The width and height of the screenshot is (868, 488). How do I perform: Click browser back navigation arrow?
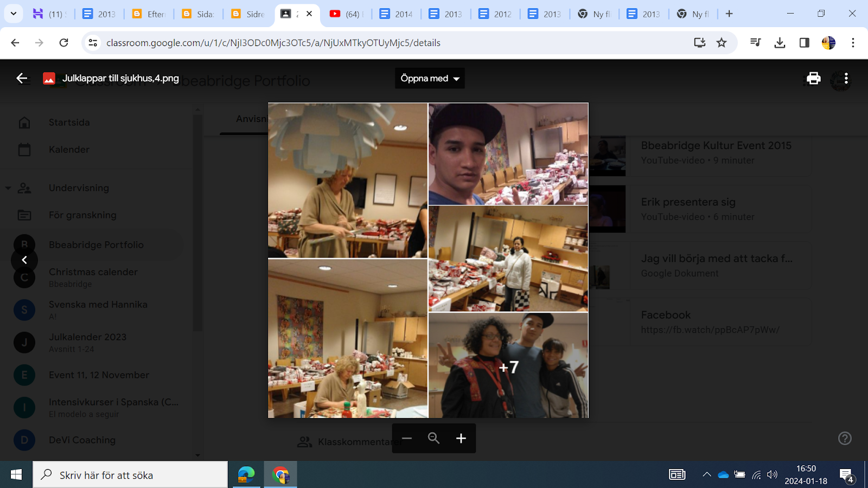(x=15, y=43)
